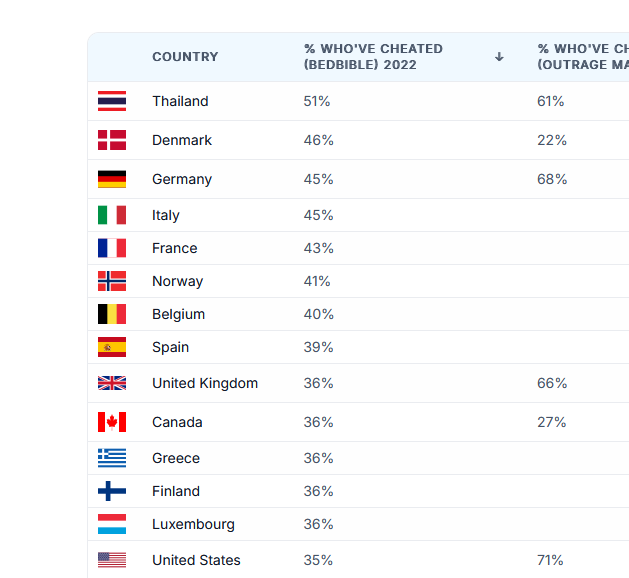Click the Finland flag icon

pos(112,491)
